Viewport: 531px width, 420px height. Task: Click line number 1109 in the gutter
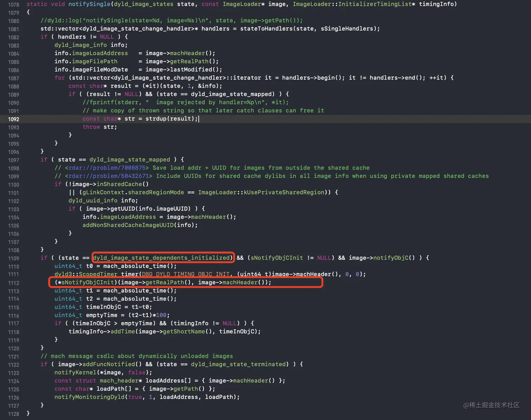tap(14, 258)
